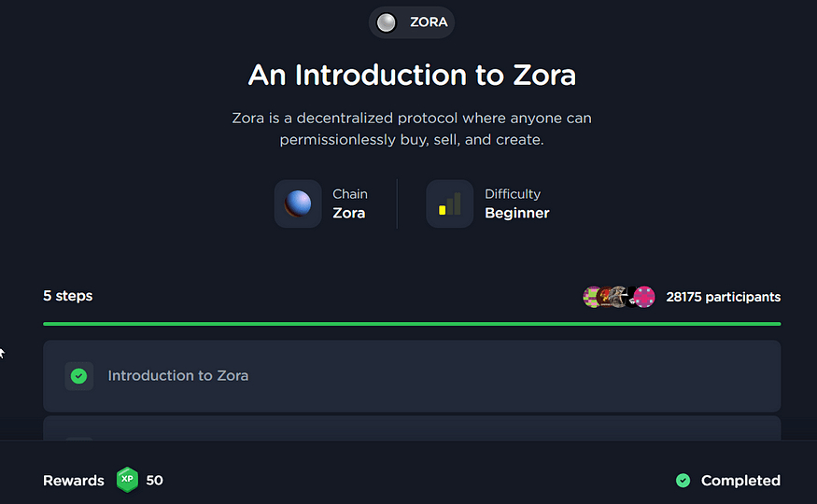
Task: Click the Rewards label in footer
Action: (74, 481)
